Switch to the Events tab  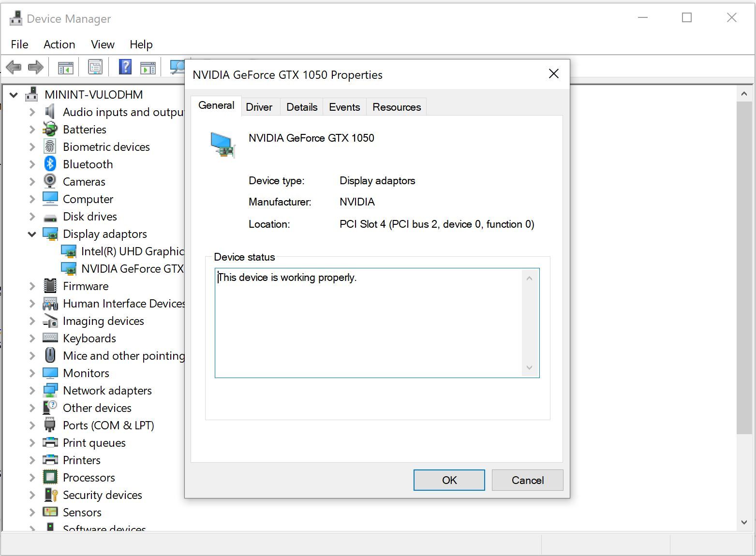pyautogui.click(x=344, y=107)
